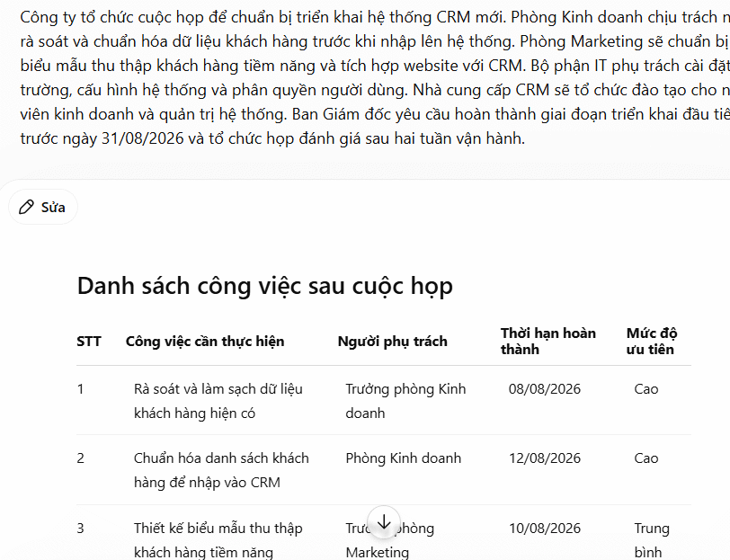Select task Rà soát và làm sạch dữ liệu
The height and width of the screenshot is (560, 730).
click(x=218, y=401)
